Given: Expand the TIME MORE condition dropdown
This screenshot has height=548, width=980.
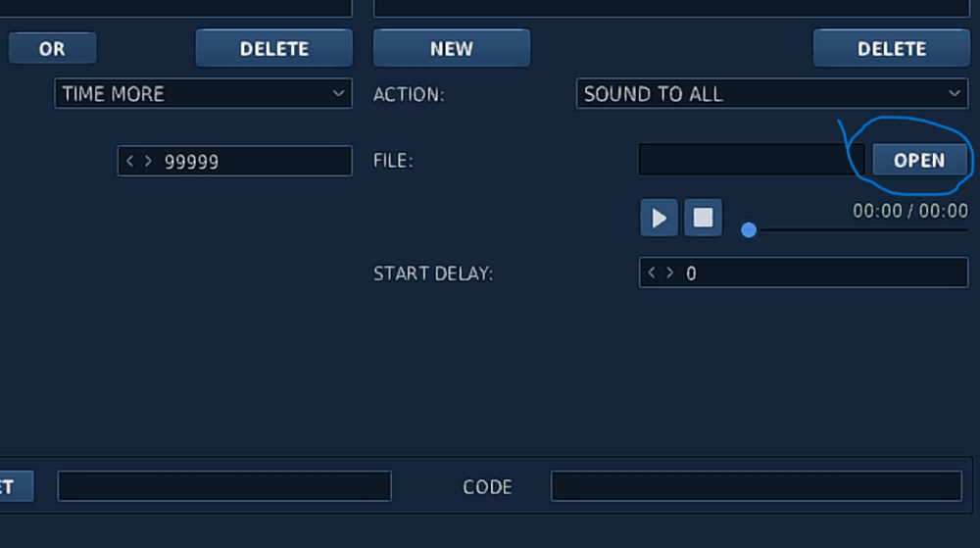Looking at the screenshot, I should point(203,94).
